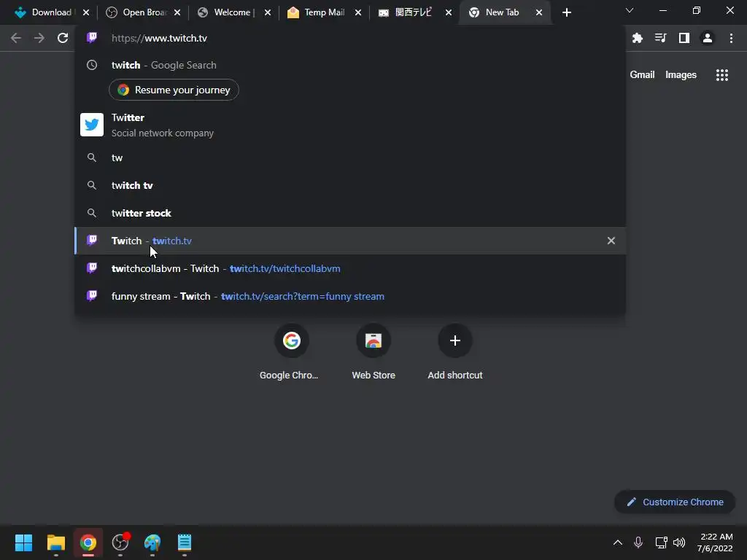Reload the page with the refresh icon
The width and height of the screenshot is (747, 560).
(x=63, y=38)
